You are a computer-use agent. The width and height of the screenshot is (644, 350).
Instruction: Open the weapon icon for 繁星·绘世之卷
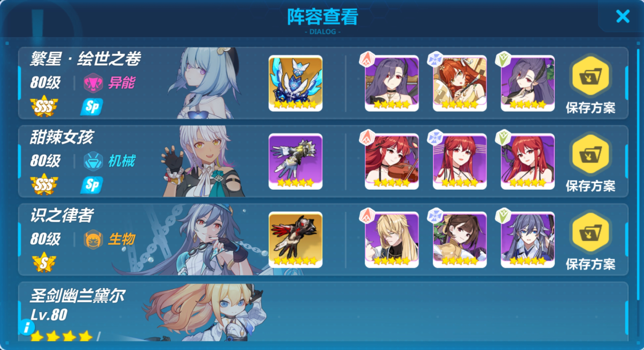pyautogui.click(x=295, y=83)
